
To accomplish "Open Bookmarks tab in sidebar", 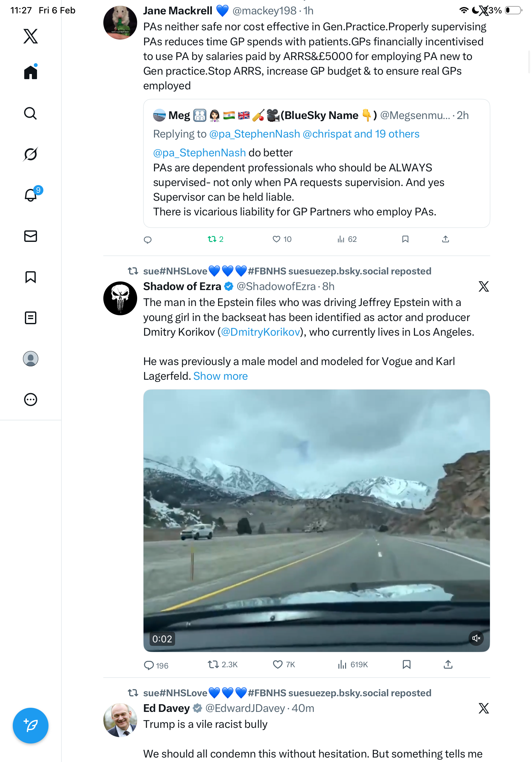I will coord(31,277).
